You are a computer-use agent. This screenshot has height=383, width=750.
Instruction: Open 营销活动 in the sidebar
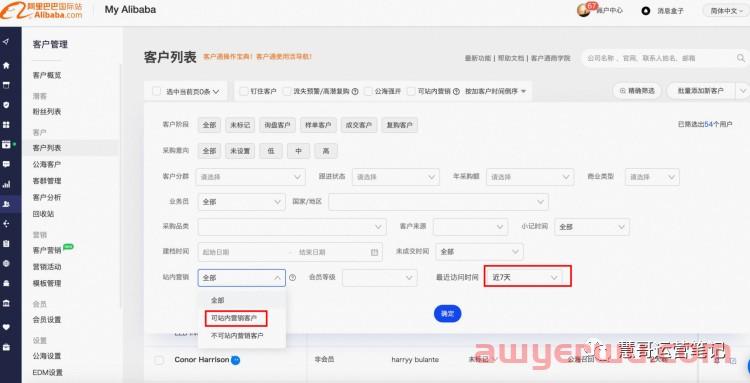47,266
